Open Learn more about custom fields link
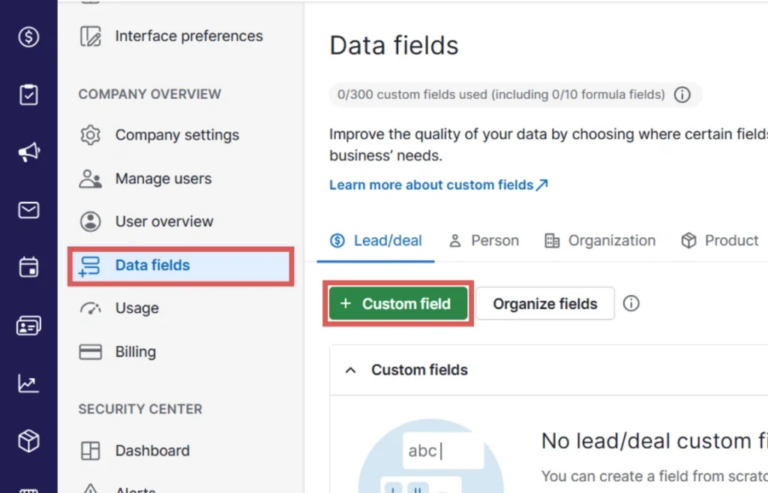This screenshot has height=493, width=768. tap(438, 185)
